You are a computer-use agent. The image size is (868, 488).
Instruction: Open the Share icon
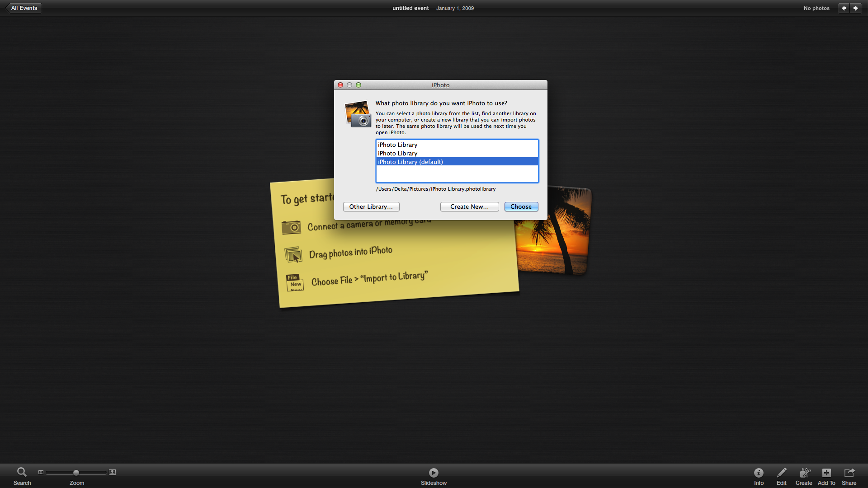coord(849,473)
